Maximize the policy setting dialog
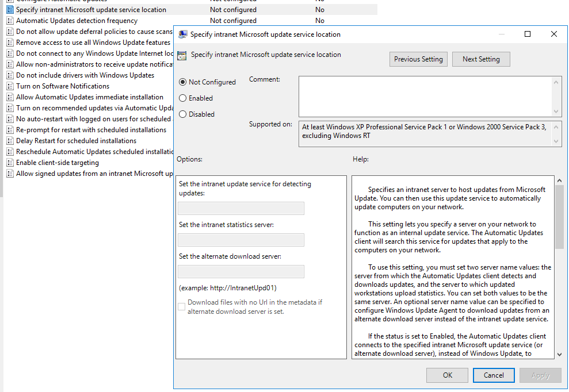The height and width of the screenshot is (392, 569). pos(528,34)
